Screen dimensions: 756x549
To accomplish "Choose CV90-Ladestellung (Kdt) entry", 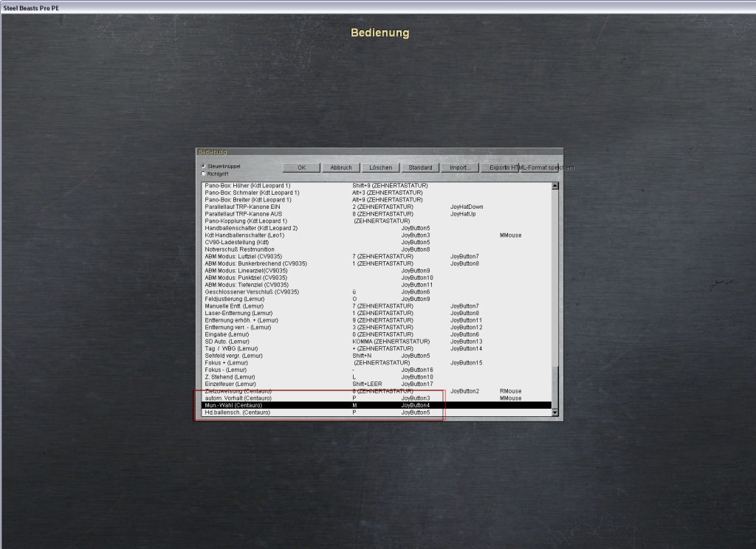I will (x=236, y=242).
